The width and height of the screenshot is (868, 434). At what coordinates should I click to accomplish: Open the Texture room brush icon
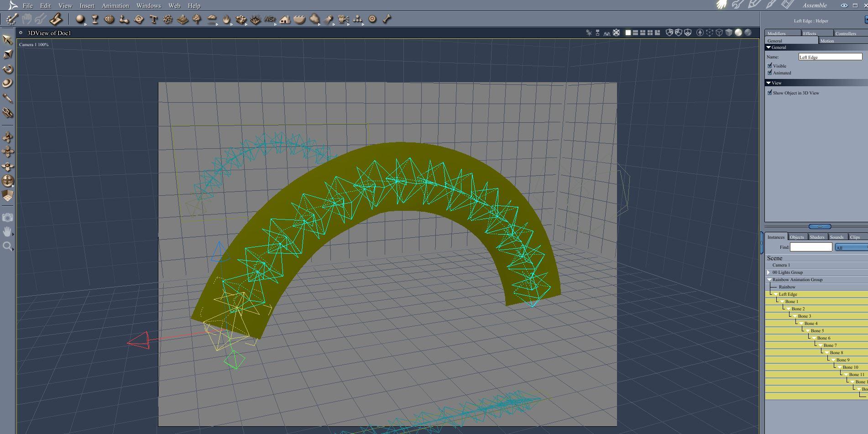point(771,5)
